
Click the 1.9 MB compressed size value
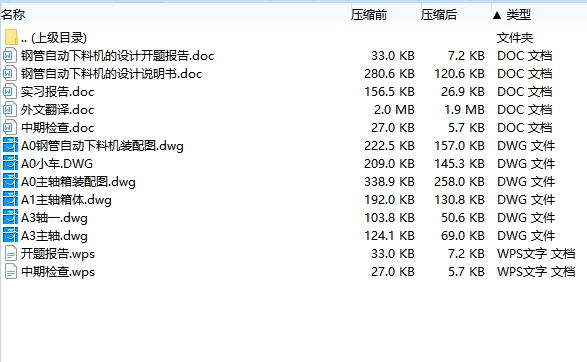[464, 110]
